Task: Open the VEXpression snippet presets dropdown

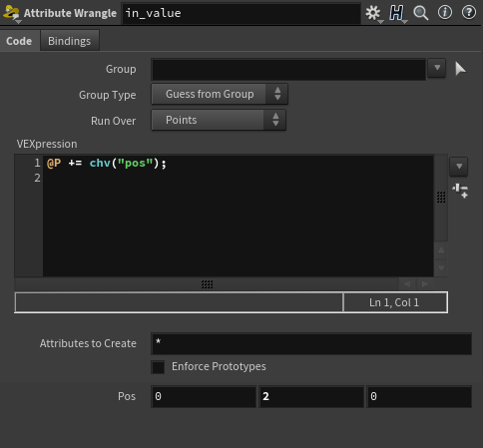Action: [x=459, y=166]
